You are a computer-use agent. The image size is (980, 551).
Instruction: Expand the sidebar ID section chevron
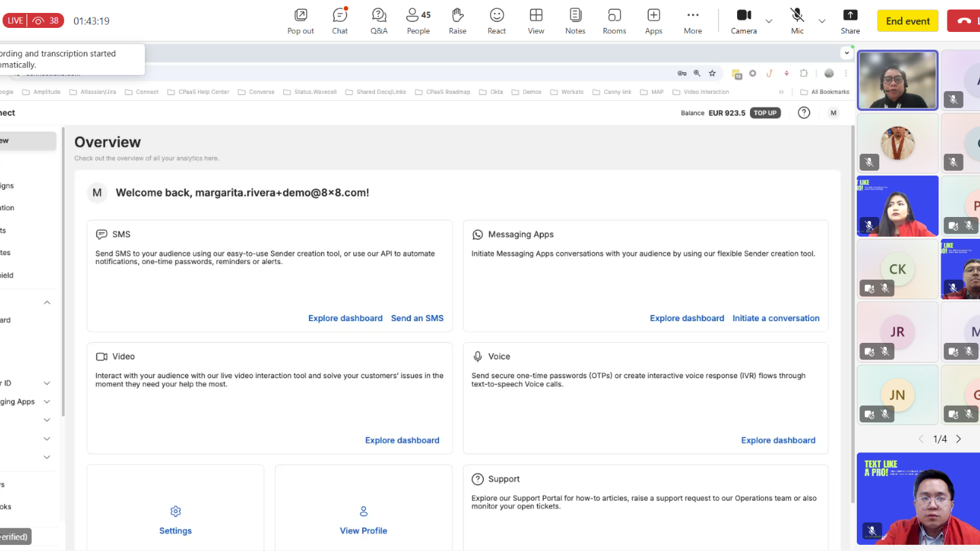47,384
